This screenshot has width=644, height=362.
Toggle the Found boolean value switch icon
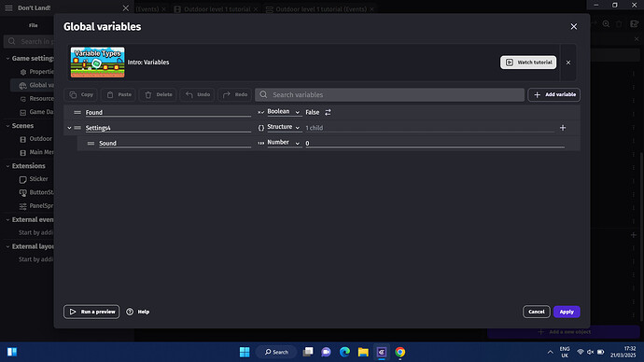pos(328,112)
